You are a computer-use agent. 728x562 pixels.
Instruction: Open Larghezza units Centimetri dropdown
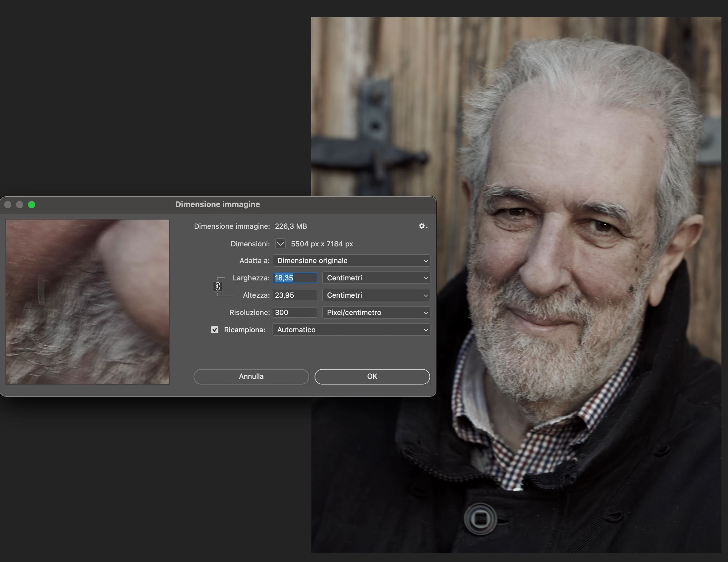(376, 278)
